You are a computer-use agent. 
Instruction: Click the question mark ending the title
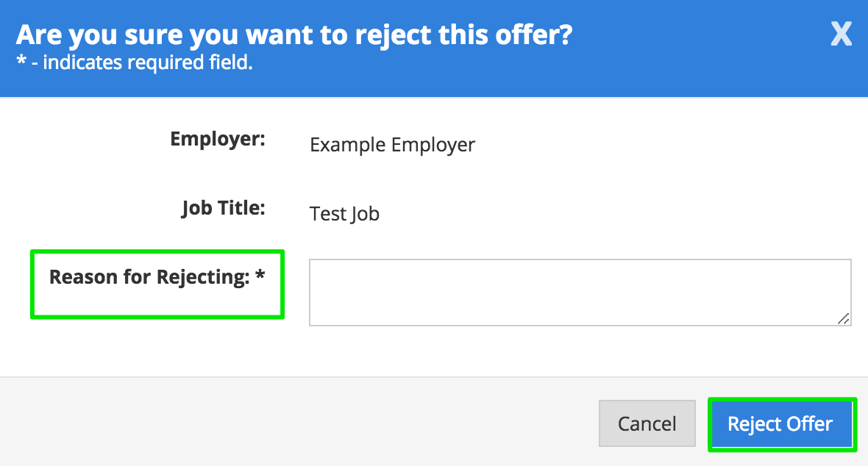(565, 35)
